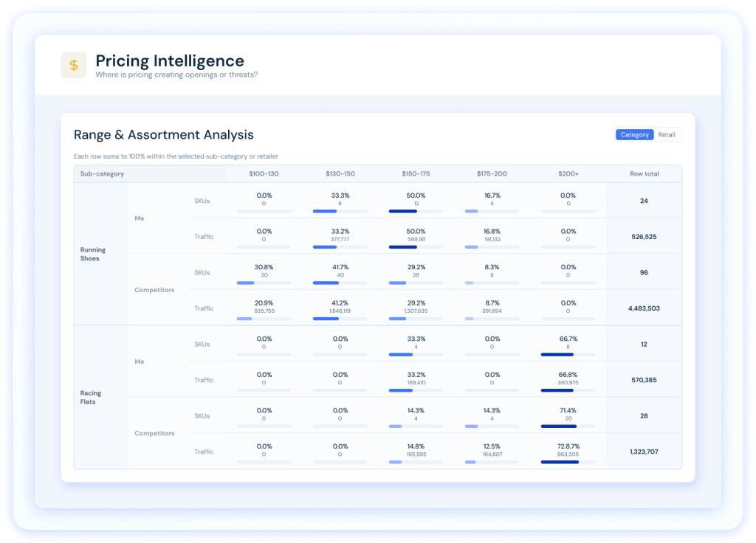Click the dollar sign Pricing Intelligence icon

click(74, 65)
